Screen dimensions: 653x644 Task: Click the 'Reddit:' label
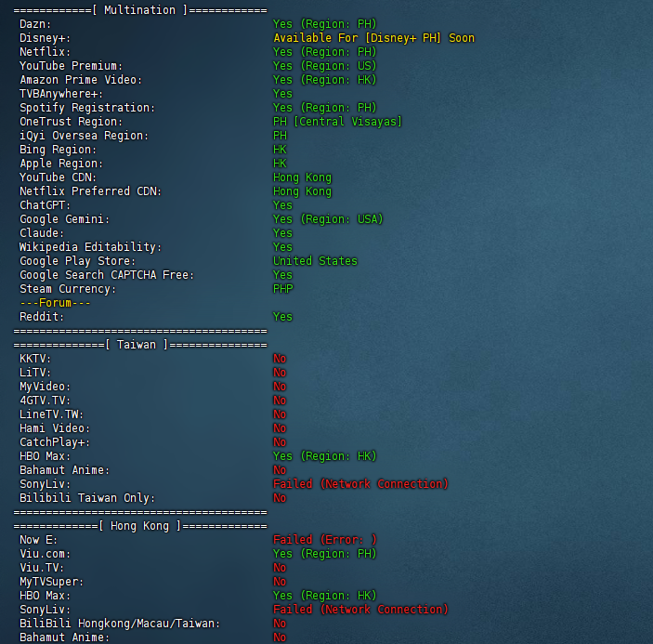tap(42, 317)
